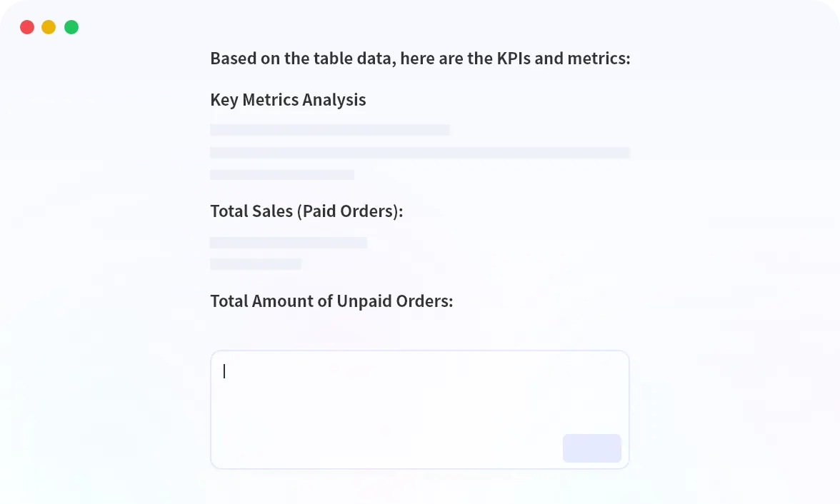Click the "Total Amount of Unpaid Orders:" heading
The height and width of the screenshot is (504, 840).
coord(331,301)
